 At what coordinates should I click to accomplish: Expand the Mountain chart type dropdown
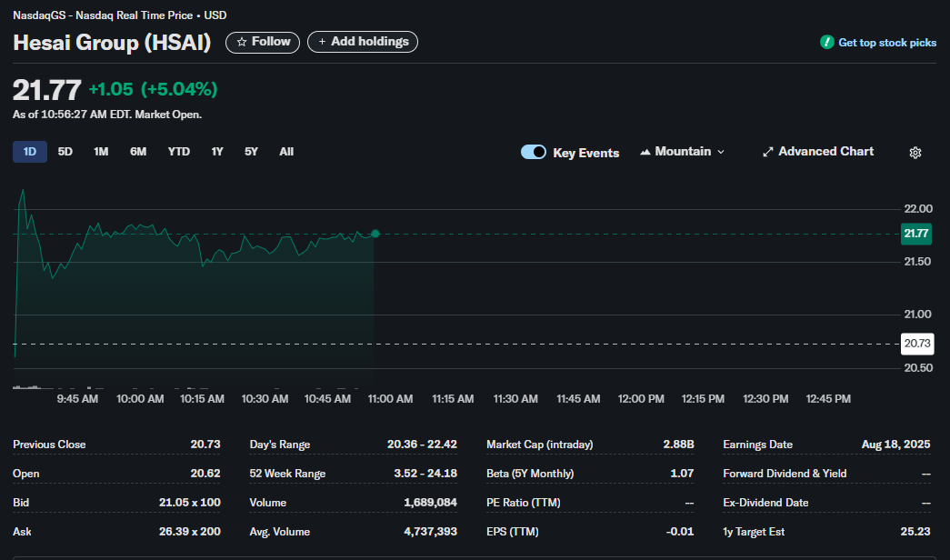coord(682,152)
